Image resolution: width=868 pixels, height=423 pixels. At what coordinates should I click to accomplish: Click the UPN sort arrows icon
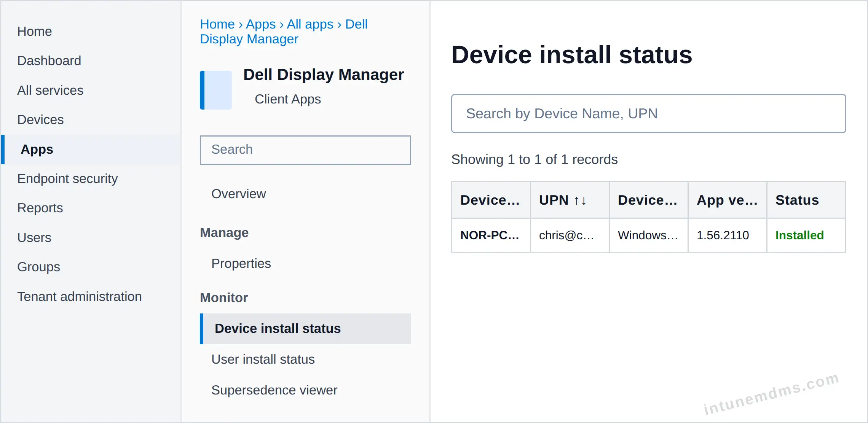580,200
